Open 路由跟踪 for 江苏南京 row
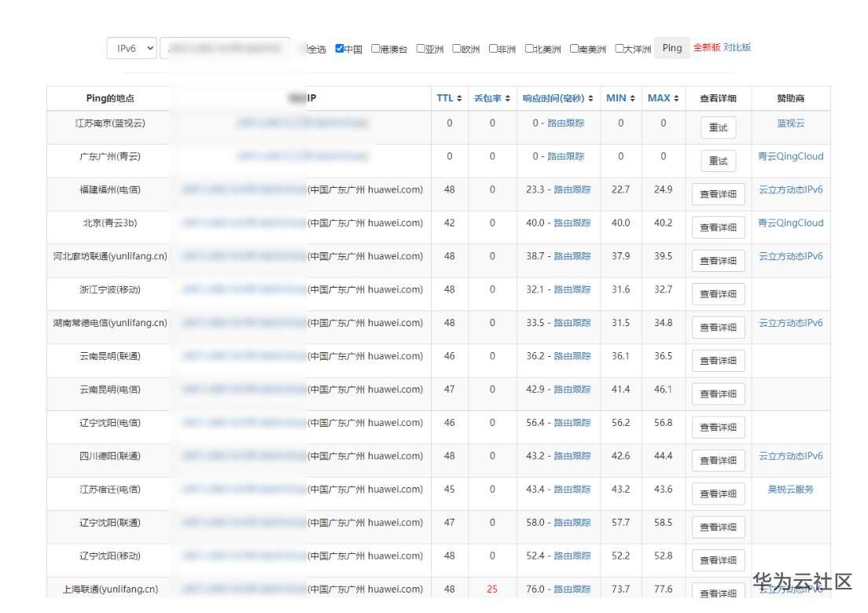This screenshot has width=868, height=613. (x=566, y=123)
